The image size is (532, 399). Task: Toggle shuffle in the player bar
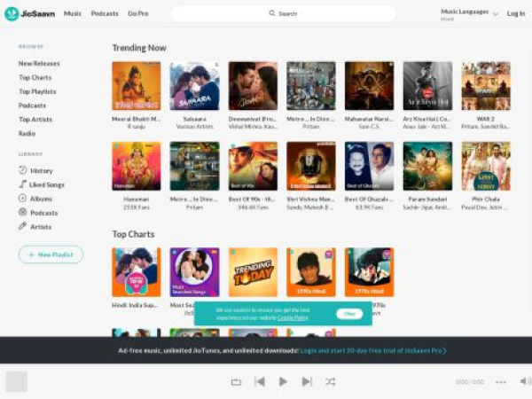click(331, 381)
